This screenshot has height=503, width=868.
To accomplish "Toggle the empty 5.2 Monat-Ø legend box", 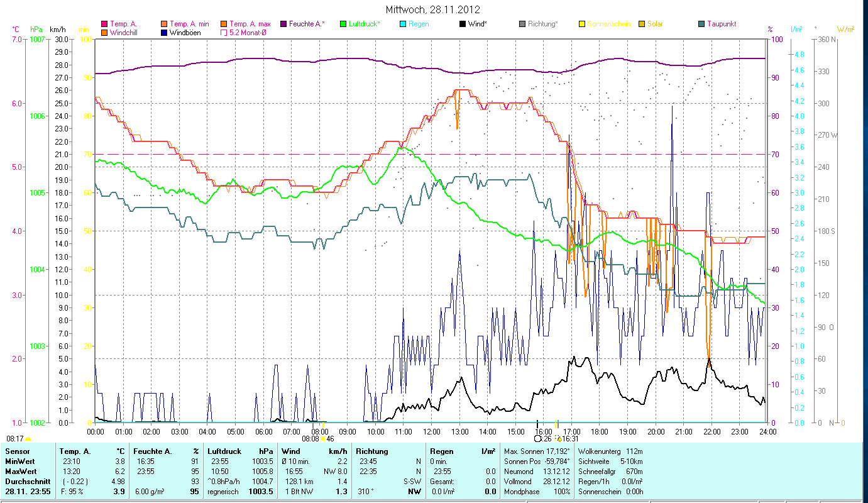I will [224, 33].
